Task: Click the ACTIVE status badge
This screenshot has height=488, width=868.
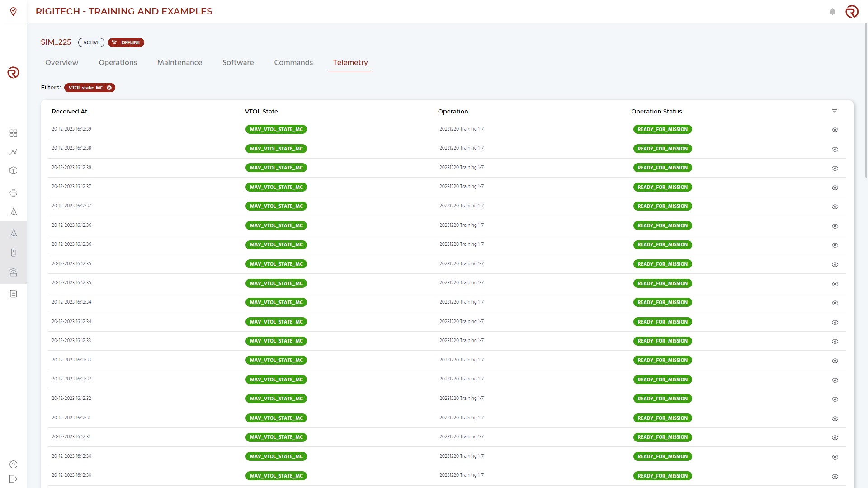Action: 91,42
